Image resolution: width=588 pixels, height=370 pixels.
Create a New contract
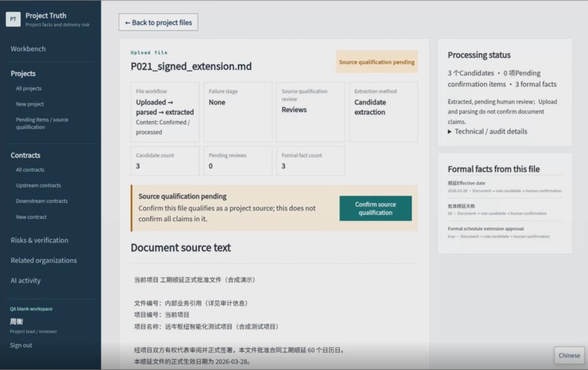pyautogui.click(x=31, y=217)
